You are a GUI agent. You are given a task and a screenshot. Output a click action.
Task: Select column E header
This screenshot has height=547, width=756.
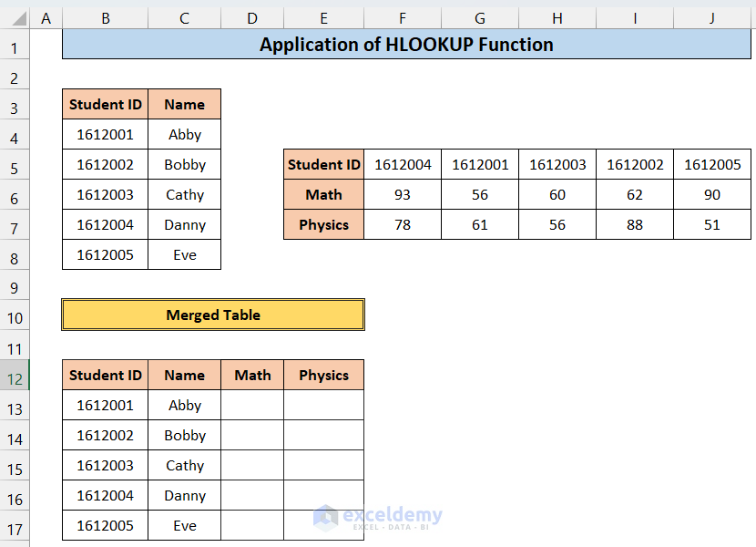323,18
